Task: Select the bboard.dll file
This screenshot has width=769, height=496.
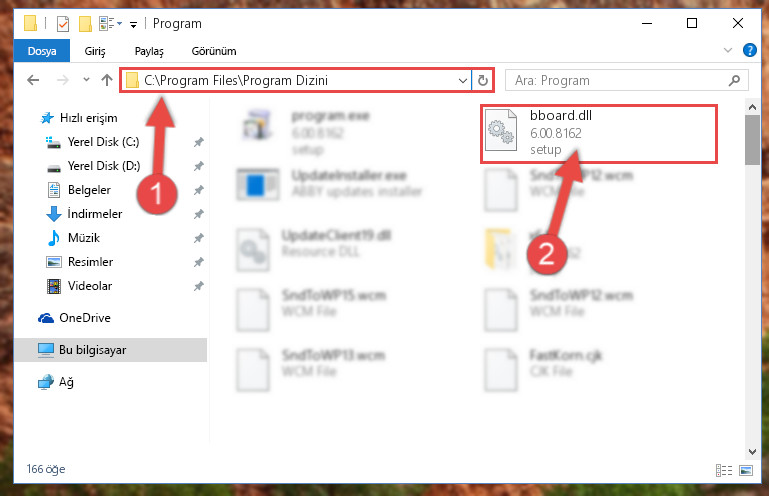Action: [599, 133]
